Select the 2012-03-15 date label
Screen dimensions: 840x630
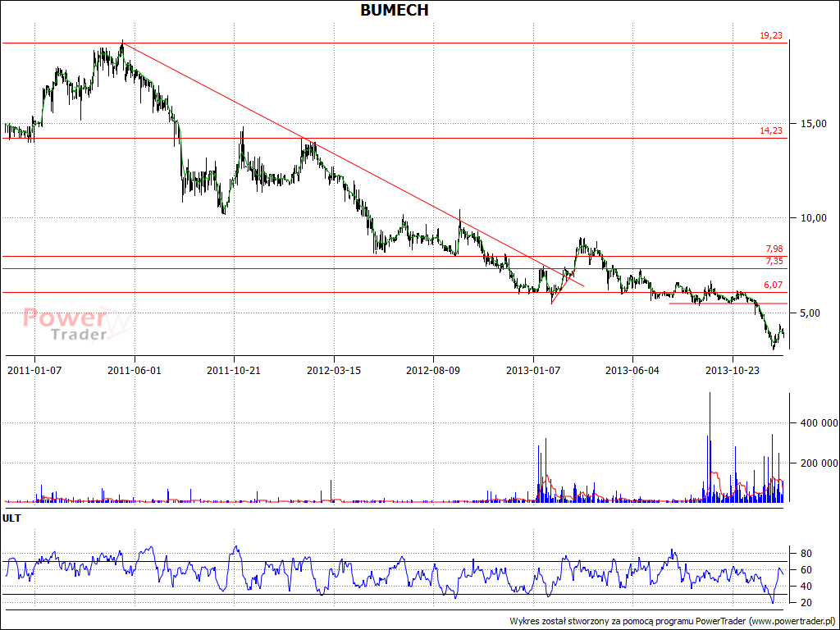tap(334, 370)
